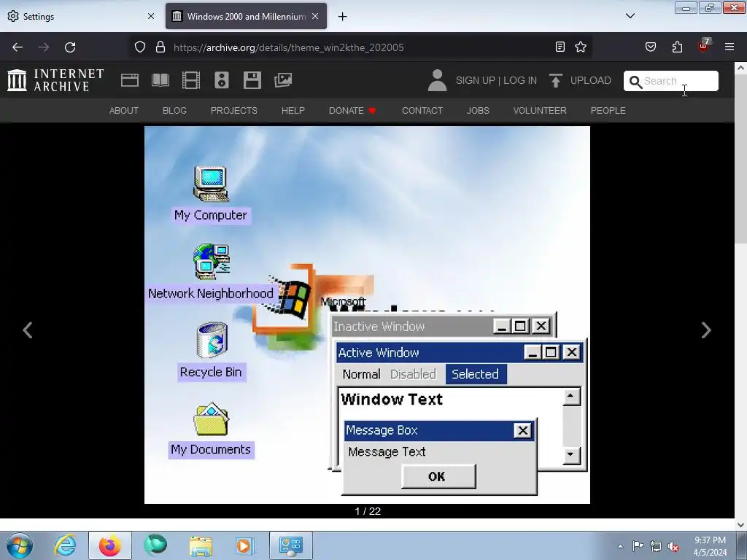The image size is (747, 560).
Task: Open a new tab with plus button
Action: pyautogui.click(x=343, y=17)
